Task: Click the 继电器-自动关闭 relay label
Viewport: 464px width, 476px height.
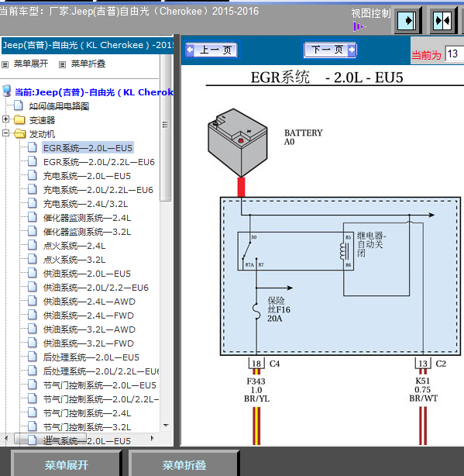Action: [371, 244]
